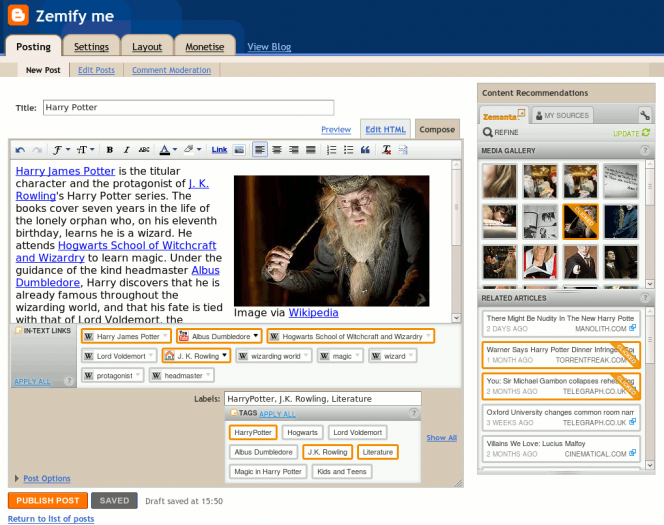
Task: Toggle the Lord Voldemort tag
Action: 357,432
